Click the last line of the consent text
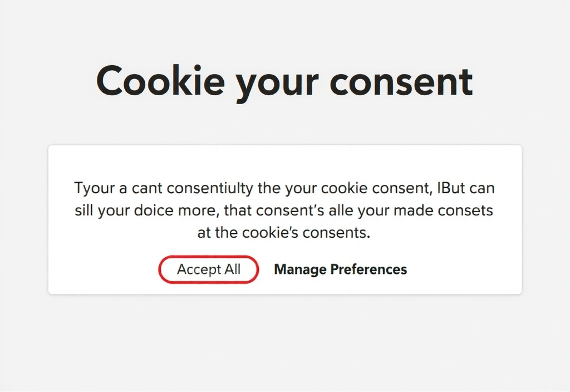Image resolution: width=570 pixels, height=392 pixels. (x=284, y=232)
